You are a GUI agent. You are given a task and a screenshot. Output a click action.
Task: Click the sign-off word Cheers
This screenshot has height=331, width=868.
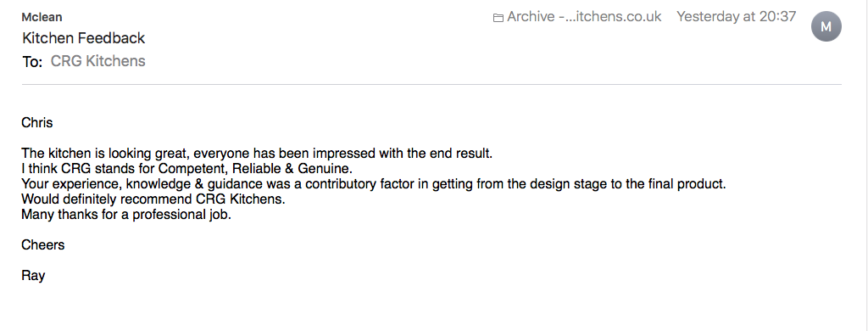[x=43, y=245]
